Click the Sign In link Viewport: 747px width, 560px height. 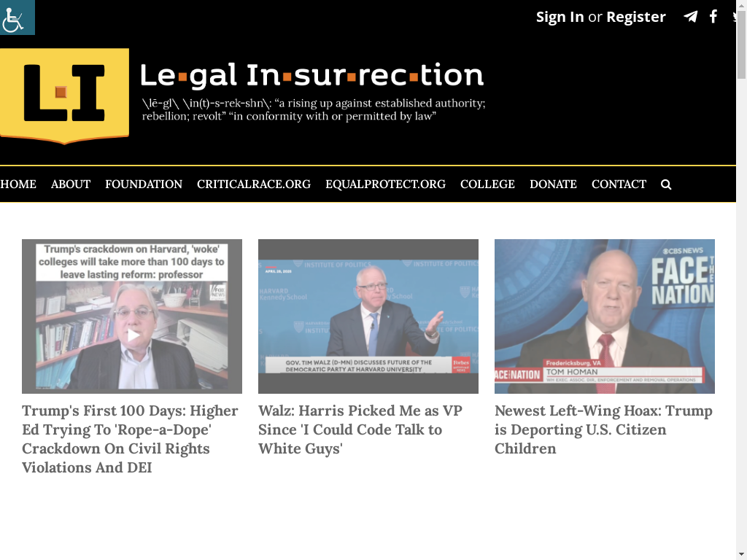pos(560,17)
